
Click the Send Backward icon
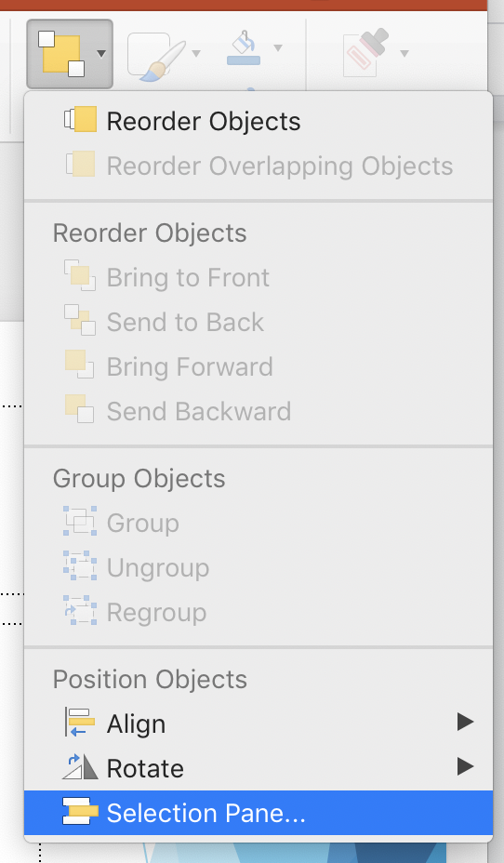click(79, 409)
